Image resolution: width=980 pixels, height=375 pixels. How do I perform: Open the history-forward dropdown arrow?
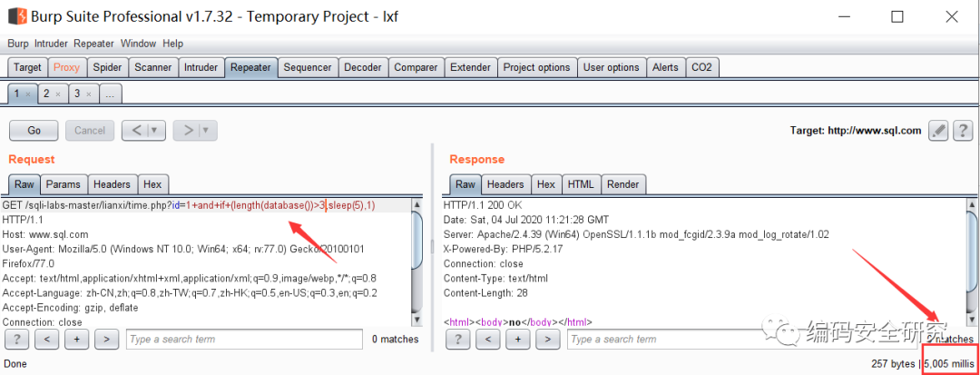coord(207,131)
